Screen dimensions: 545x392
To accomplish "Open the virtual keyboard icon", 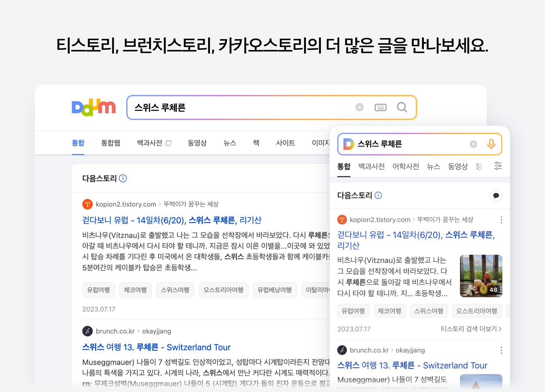I will click(381, 107).
